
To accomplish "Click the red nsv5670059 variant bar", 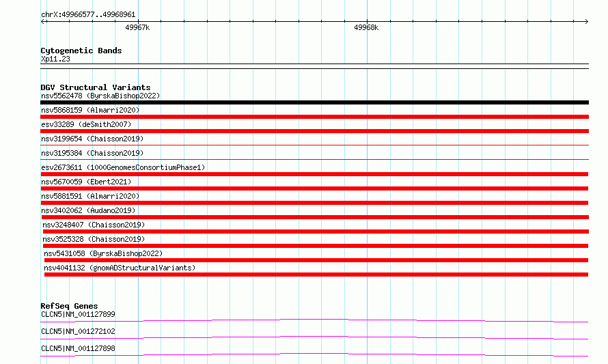I will click(314, 188).
